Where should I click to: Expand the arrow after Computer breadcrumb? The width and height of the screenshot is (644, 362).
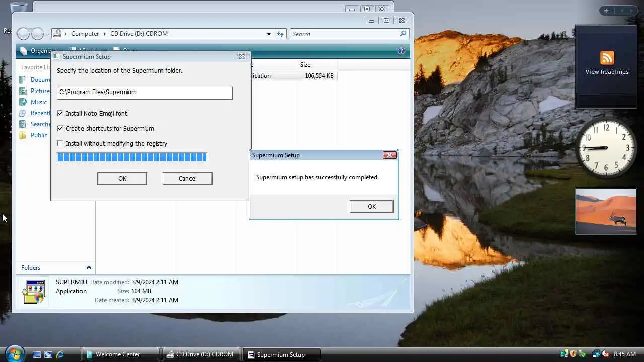click(x=105, y=34)
